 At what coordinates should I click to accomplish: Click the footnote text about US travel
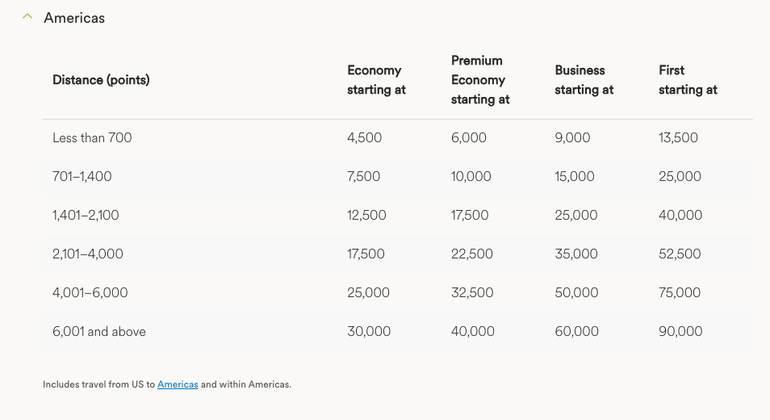click(98, 384)
